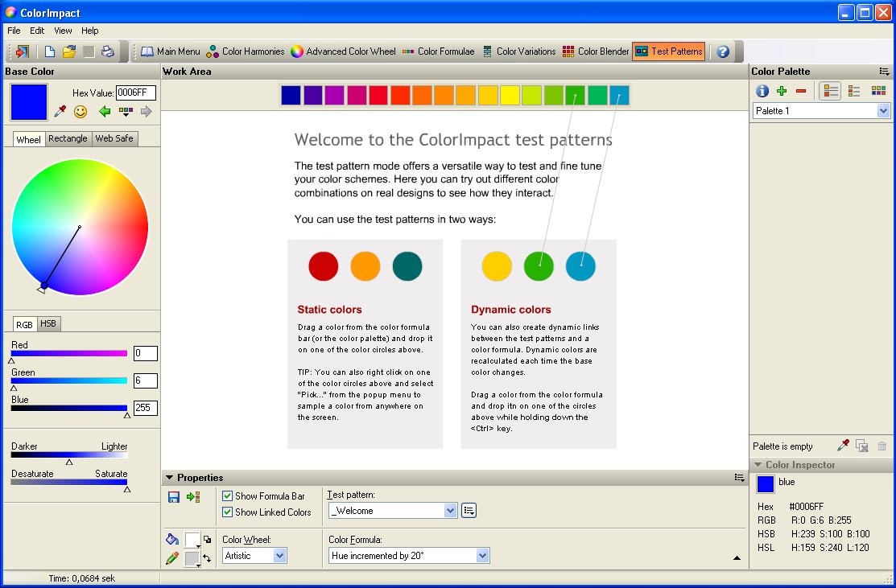
Task: Uncheck Show Formula Bar checkbox
Action: 228,496
